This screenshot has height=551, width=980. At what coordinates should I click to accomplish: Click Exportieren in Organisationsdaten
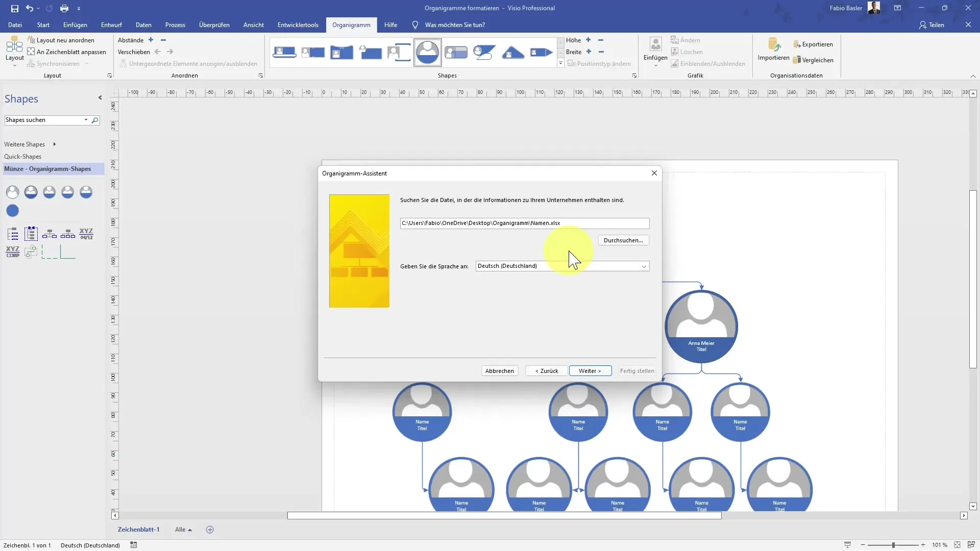pos(813,44)
